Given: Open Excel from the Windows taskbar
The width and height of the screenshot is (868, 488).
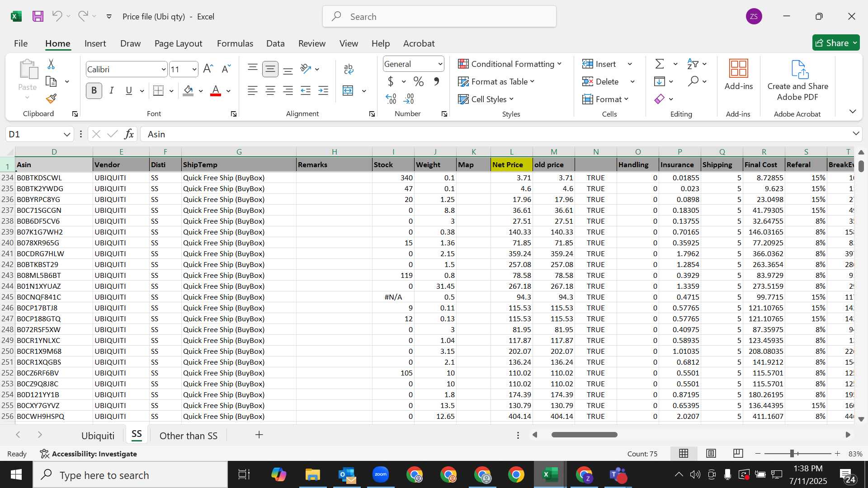Looking at the screenshot, I should 550,475.
